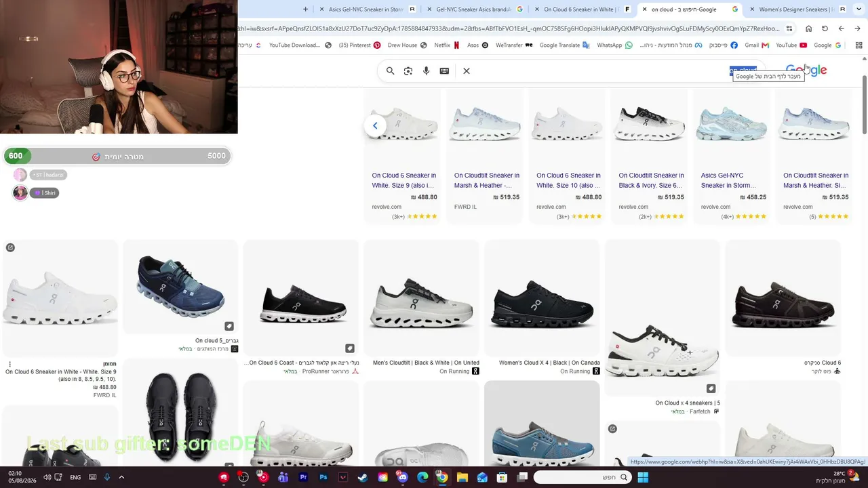The image size is (868, 488).
Task: Open the YouTube bookmark
Action: 791,45
